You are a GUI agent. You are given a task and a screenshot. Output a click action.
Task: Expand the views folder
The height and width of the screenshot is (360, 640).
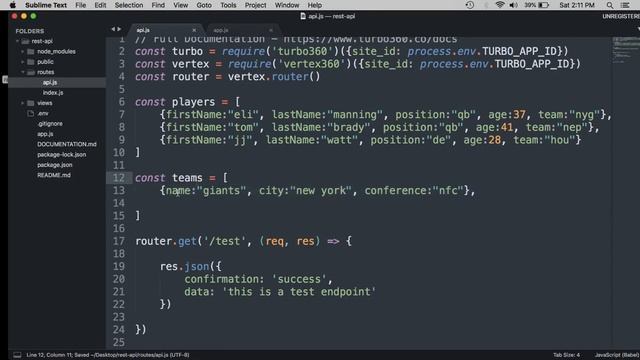[23, 103]
